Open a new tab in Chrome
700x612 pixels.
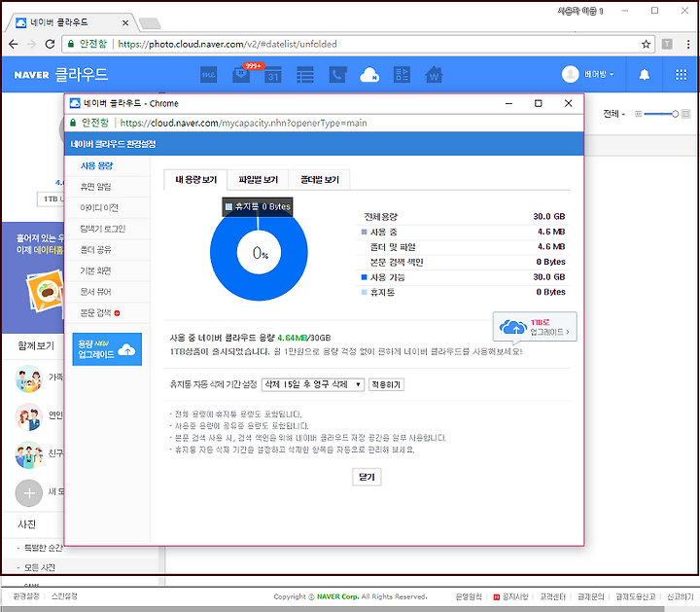(x=150, y=23)
